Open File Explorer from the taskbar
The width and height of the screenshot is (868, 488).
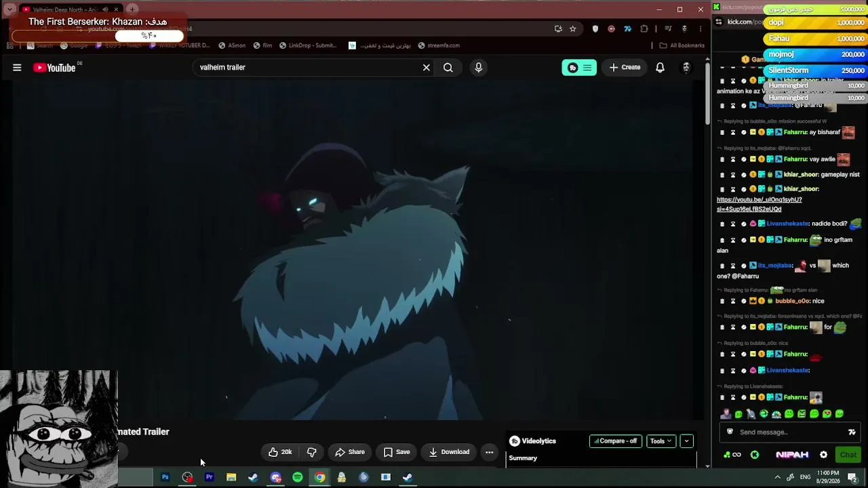click(x=231, y=477)
